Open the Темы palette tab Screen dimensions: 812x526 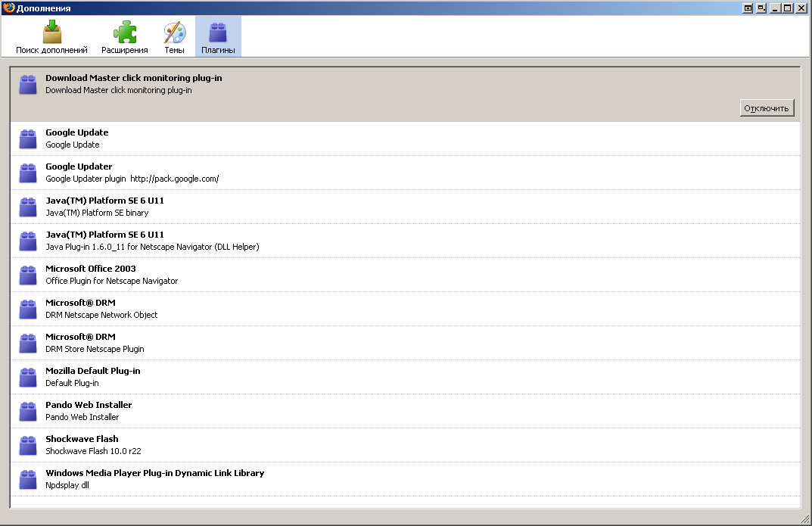tap(175, 37)
